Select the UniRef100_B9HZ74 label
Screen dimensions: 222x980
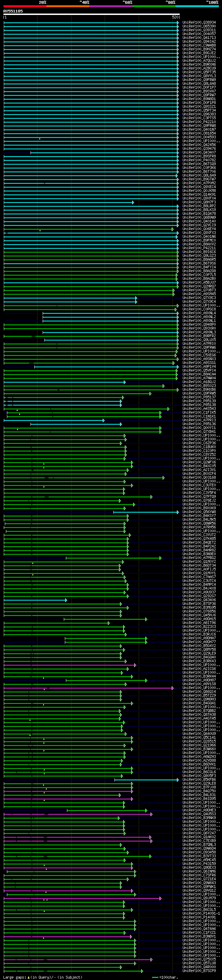[x=199, y=49]
